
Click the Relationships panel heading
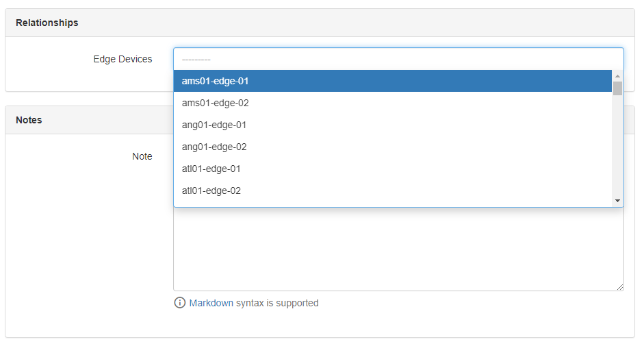tap(47, 23)
